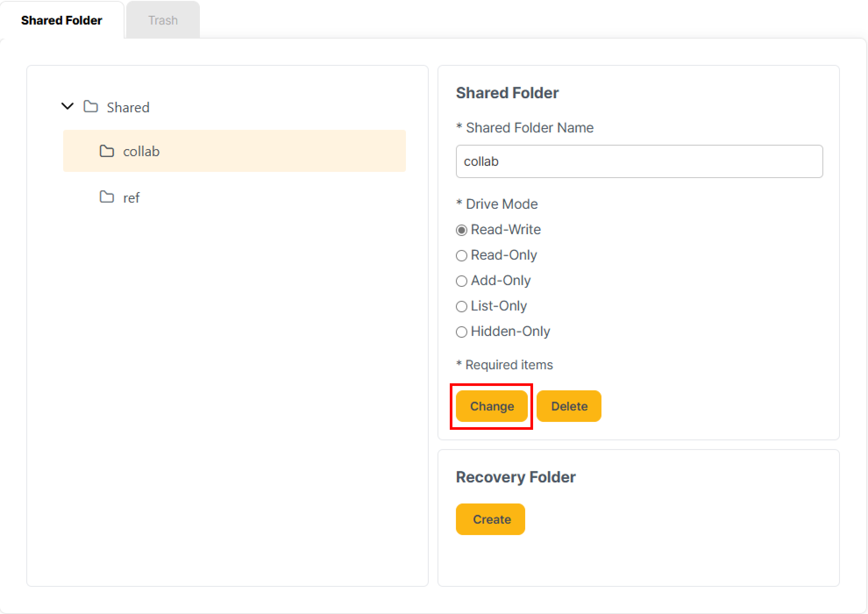Select the Read-Only drive mode

click(461, 255)
